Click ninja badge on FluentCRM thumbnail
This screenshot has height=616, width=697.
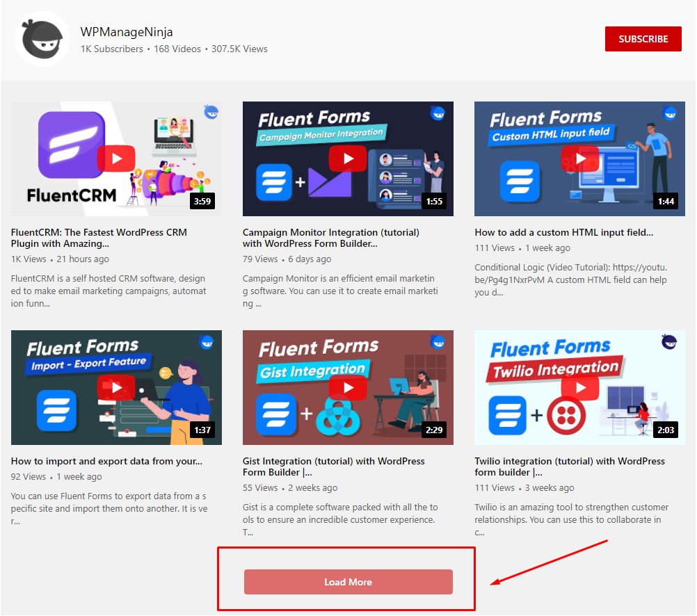click(x=211, y=112)
